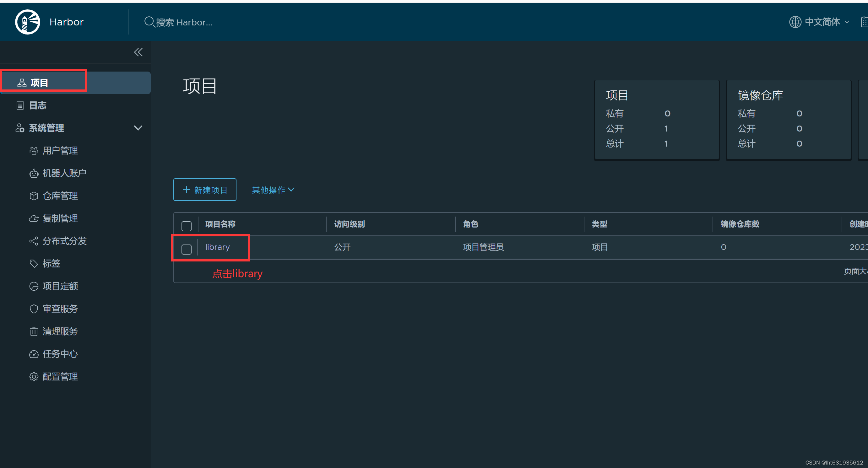Click the 日志 log document icon
The width and height of the screenshot is (868, 468).
click(20, 105)
